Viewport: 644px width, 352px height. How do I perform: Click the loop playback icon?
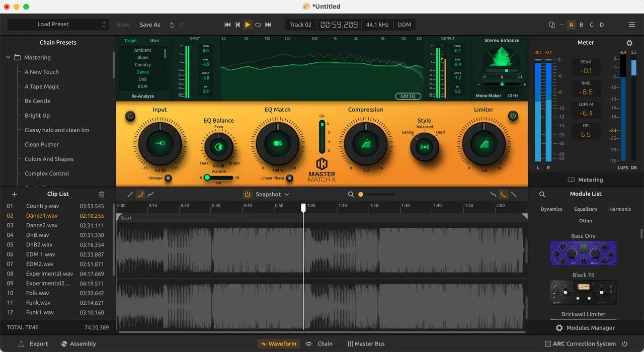click(258, 25)
